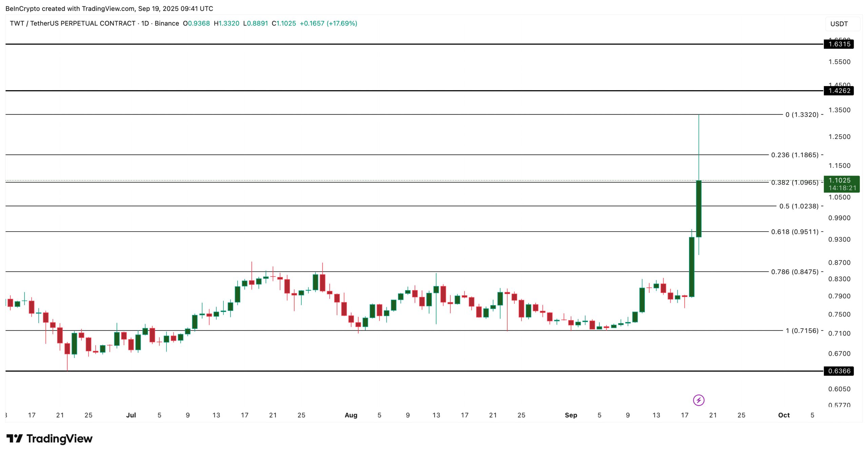Select Sep on the date axis
The width and height of the screenshot is (868, 455).
click(x=572, y=415)
